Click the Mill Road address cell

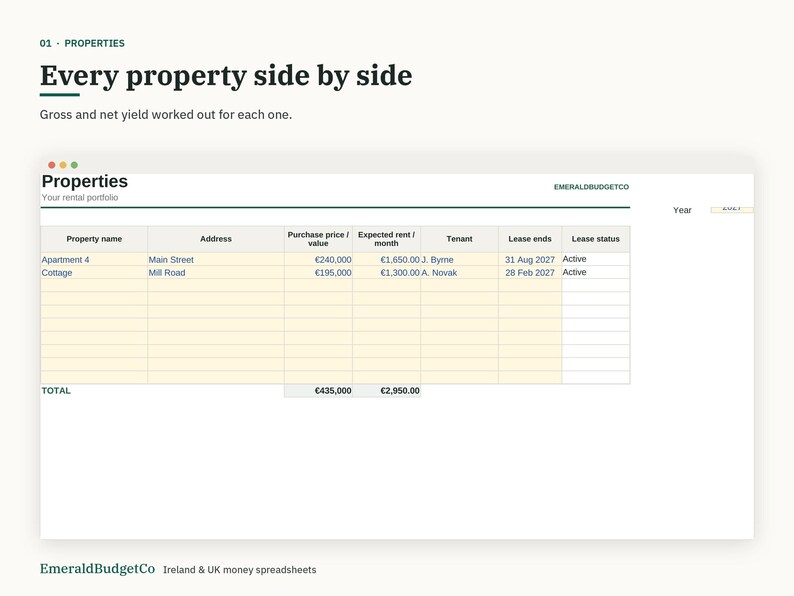(x=216, y=272)
